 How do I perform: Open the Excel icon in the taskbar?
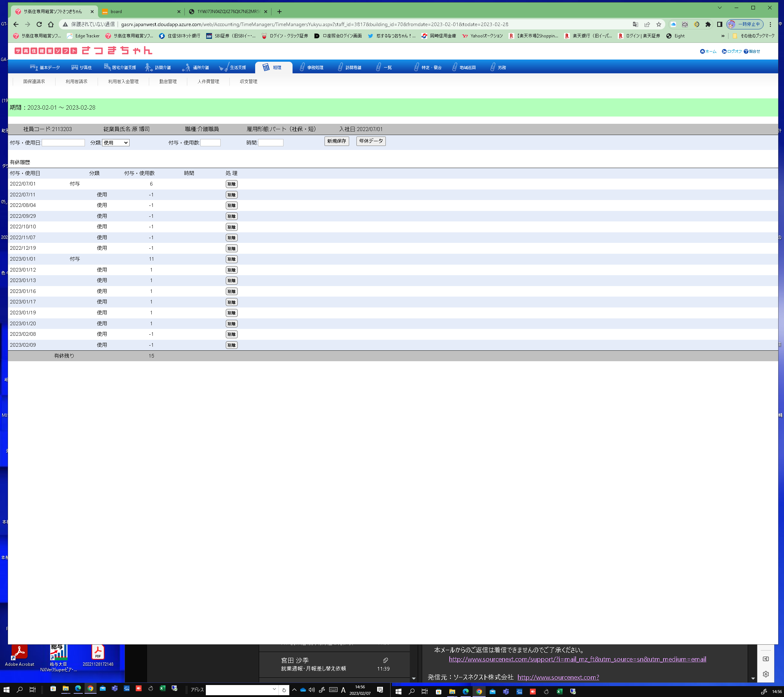(162, 689)
